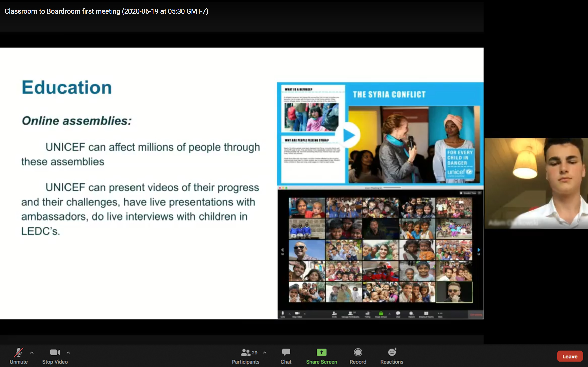
Task: Expand participants options chevron
Action: [265, 353]
